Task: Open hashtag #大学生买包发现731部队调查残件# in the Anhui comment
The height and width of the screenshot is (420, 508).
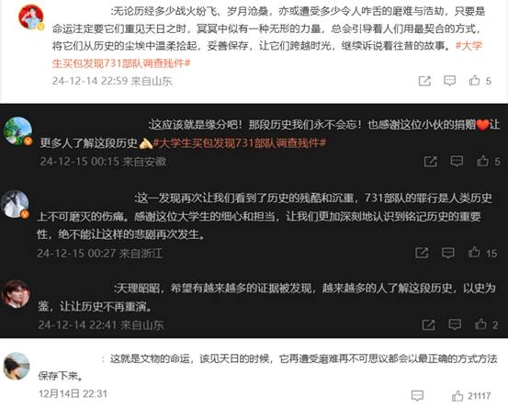Action: tap(240, 142)
